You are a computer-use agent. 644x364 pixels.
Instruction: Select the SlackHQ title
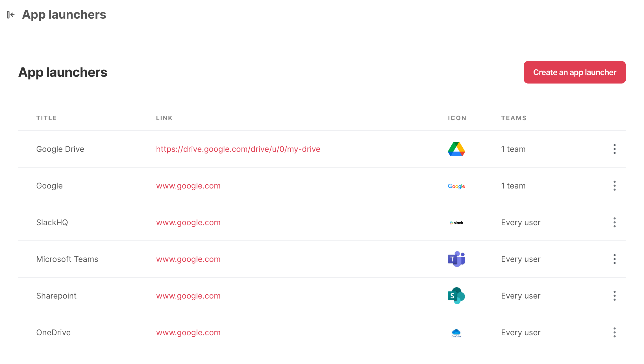click(52, 222)
